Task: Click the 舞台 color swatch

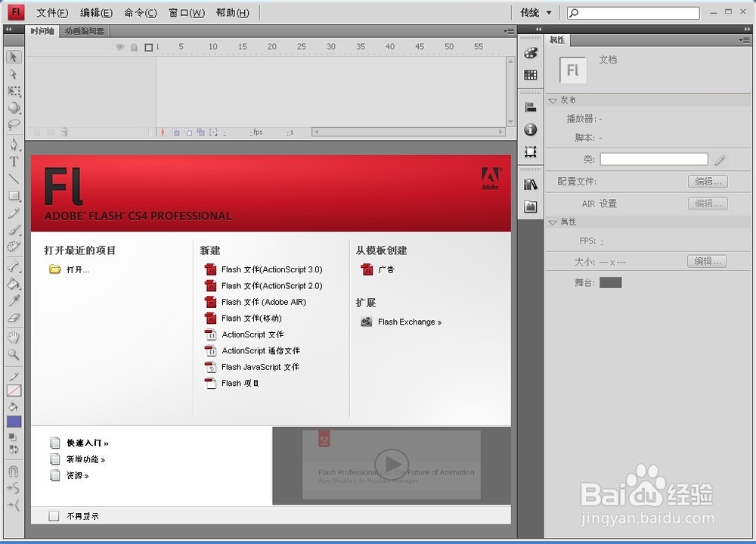Action: coord(610,282)
